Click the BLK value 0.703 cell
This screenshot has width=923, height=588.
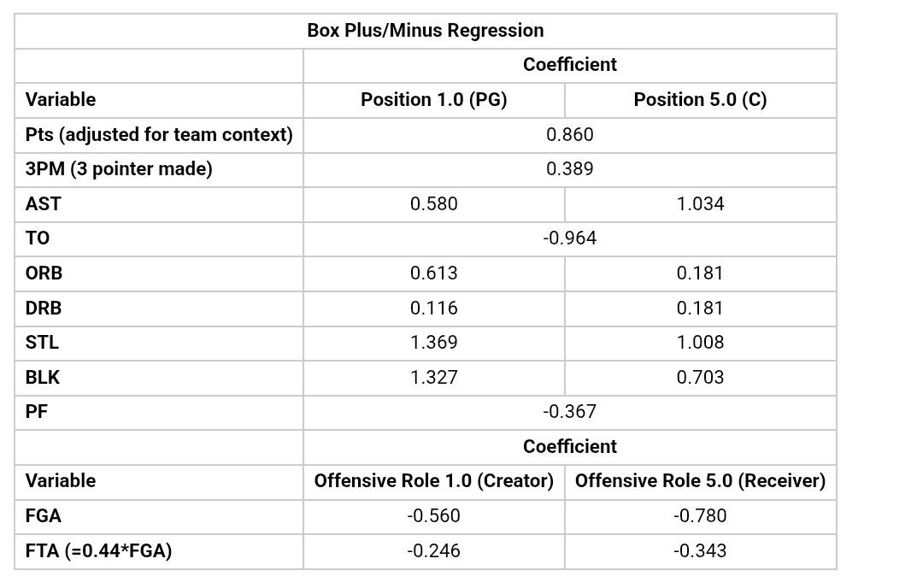tap(700, 377)
